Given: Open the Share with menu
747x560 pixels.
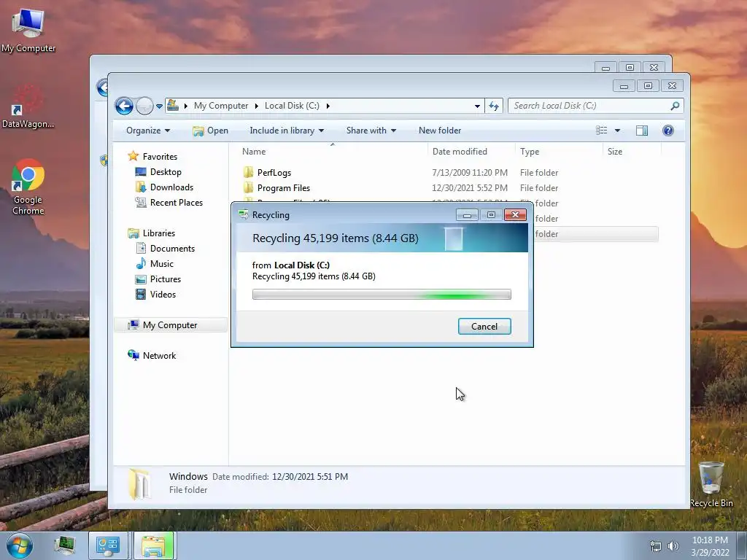Looking at the screenshot, I should [371, 131].
